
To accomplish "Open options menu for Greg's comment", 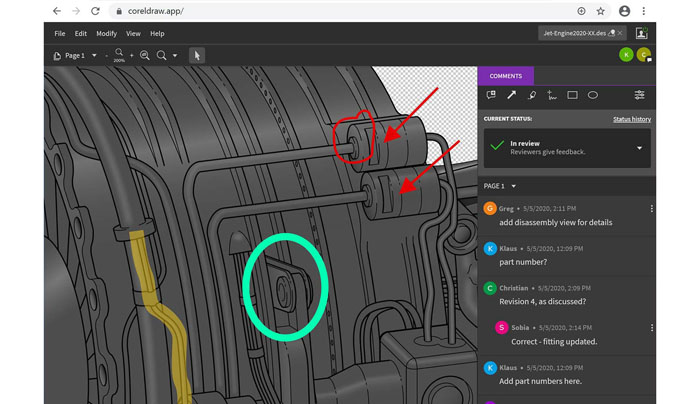I will tap(651, 209).
